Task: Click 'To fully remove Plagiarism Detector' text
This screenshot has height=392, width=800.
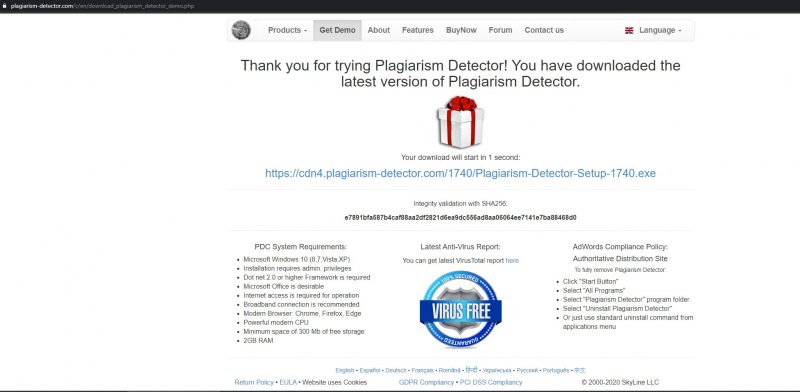Action: pyautogui.click(x=620, y=270)
